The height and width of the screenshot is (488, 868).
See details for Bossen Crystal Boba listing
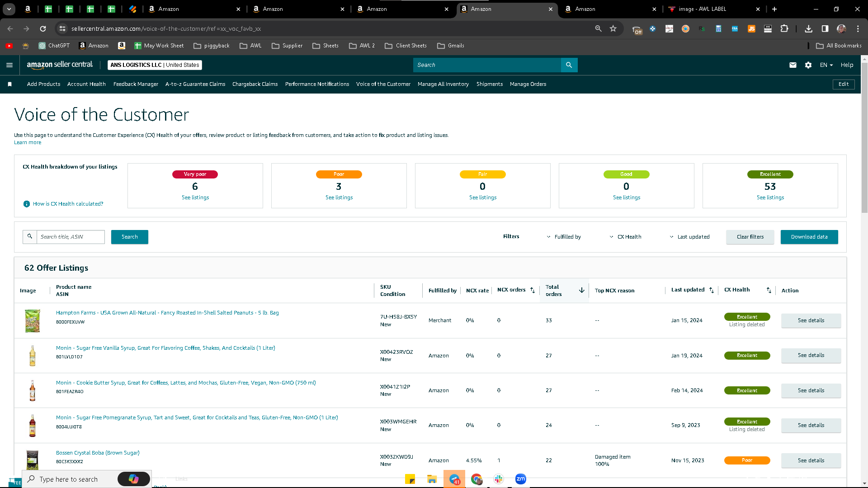[x=811, y=460]
